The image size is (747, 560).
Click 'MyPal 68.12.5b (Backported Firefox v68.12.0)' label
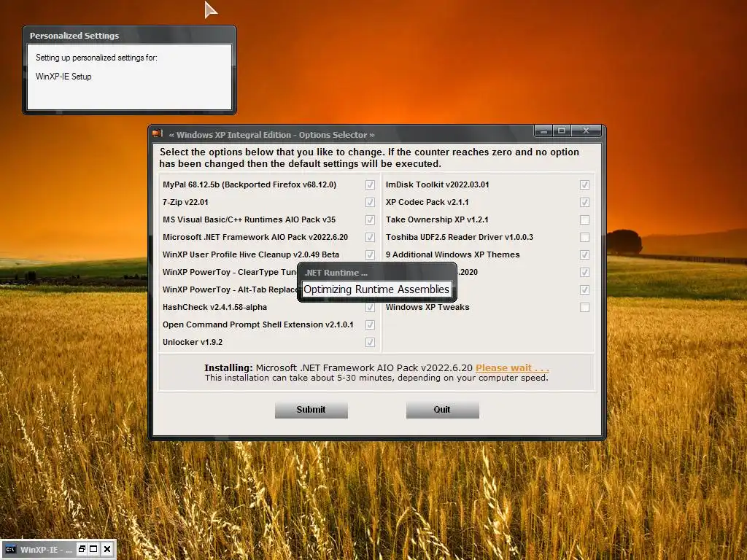coord(249,184)
